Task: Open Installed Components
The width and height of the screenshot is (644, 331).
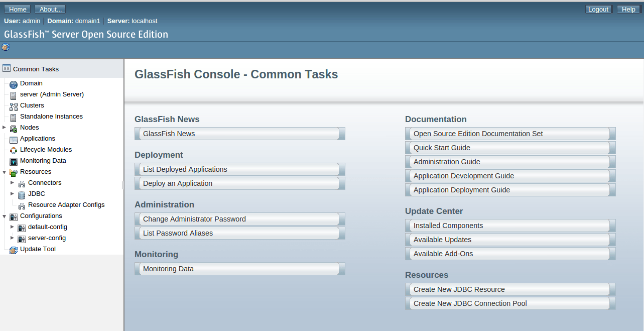Action: (510, 226)
